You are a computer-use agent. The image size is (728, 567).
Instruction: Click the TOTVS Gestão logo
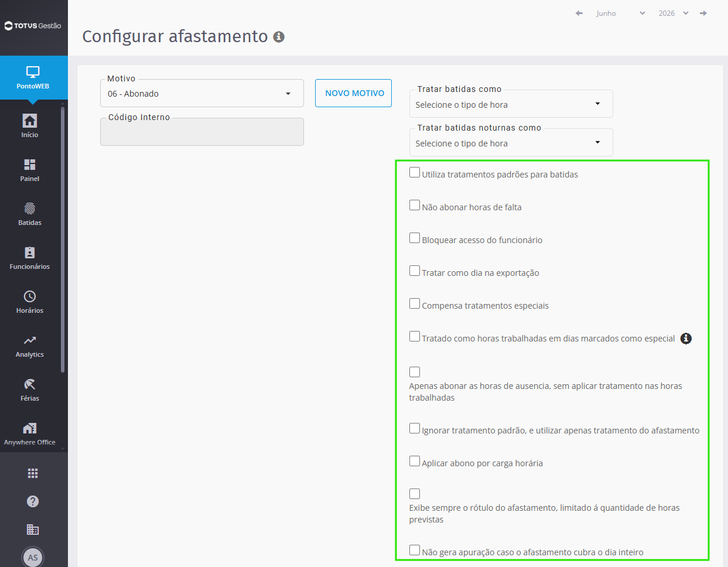[x=33, y=26]
